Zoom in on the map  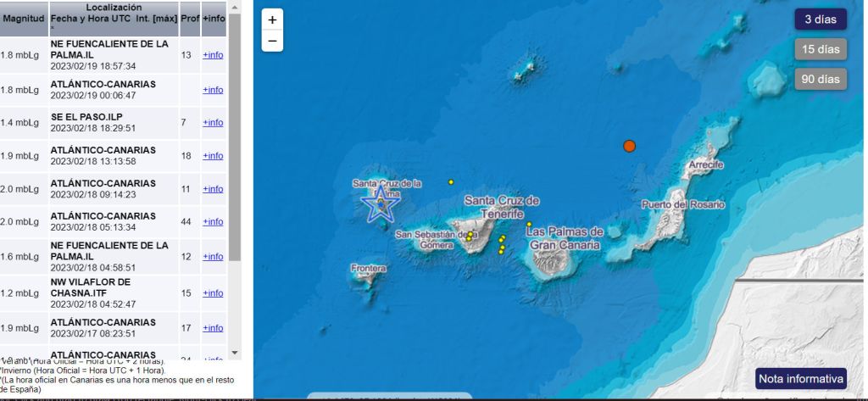(272, 20)
